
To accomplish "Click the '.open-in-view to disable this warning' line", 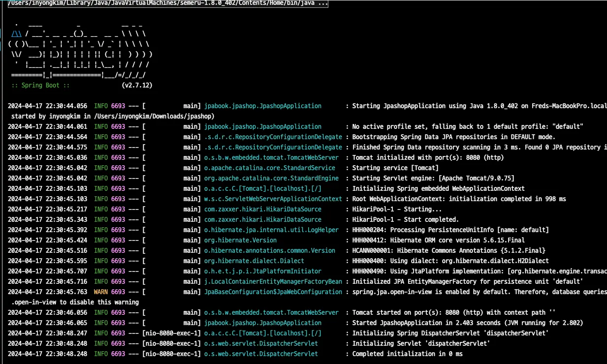I will pos(75,302).
